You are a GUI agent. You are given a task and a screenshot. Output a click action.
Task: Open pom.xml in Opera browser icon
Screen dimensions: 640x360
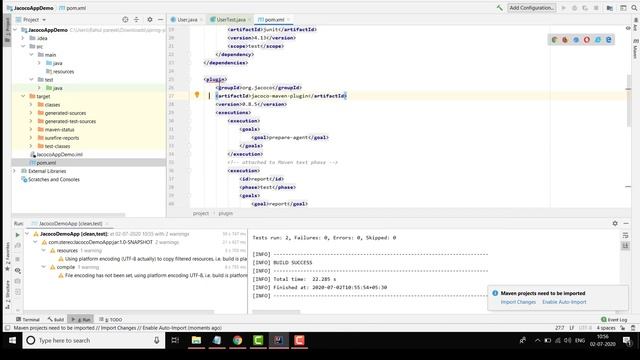pos(587,40)
